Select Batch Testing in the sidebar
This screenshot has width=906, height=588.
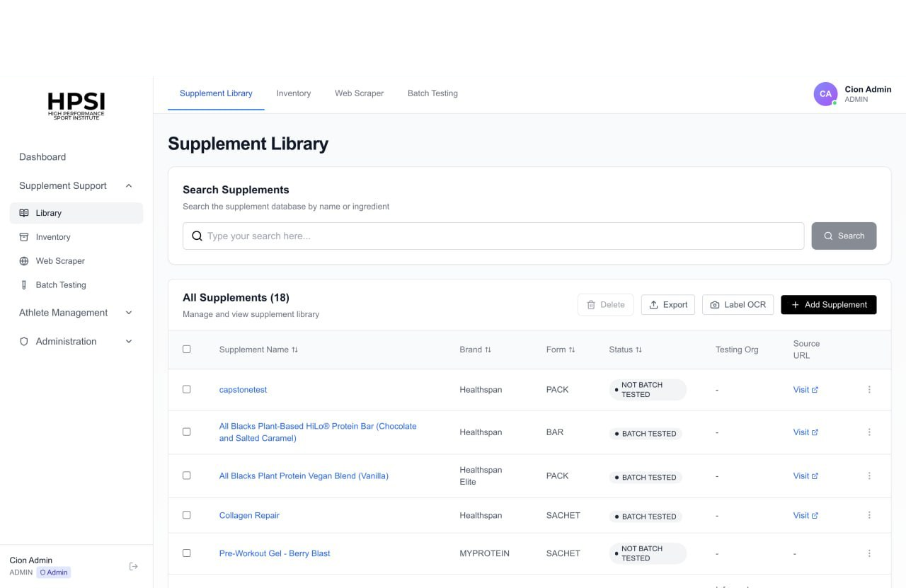76,285
